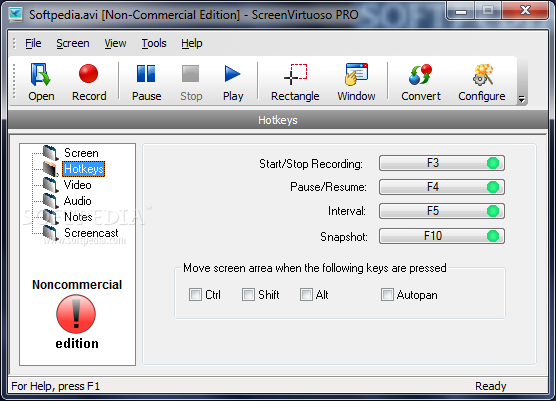The height and width of the screenshot is (401, 556).
Task: Select the Hotkeys tree item
Action: 84,169
